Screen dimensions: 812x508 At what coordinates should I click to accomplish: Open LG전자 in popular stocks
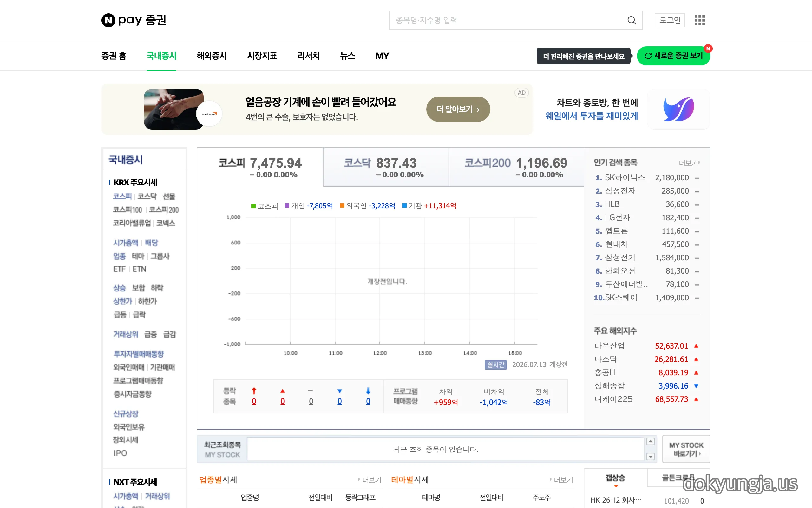617,217
